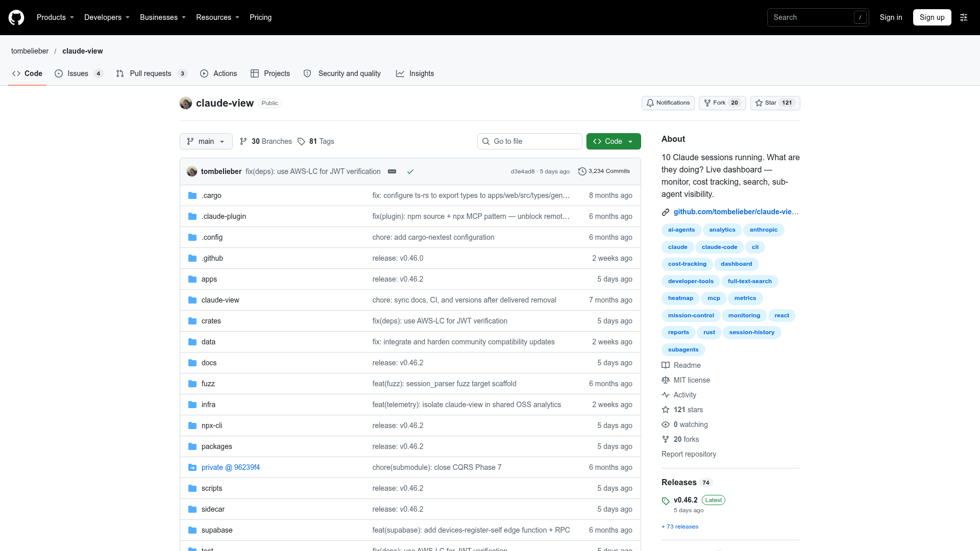Open commit hash d3e4ad8
The height and width of the screenshot is (551, 980).
click(522, 171)
